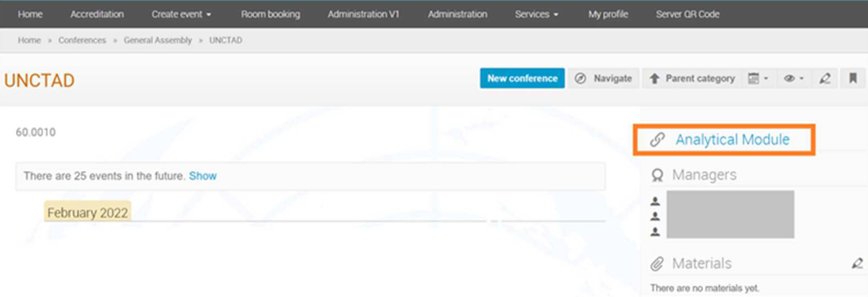Viewport: 868px width, 297px height.
Task: Show the 25 future events
Action: coord(203,176)
